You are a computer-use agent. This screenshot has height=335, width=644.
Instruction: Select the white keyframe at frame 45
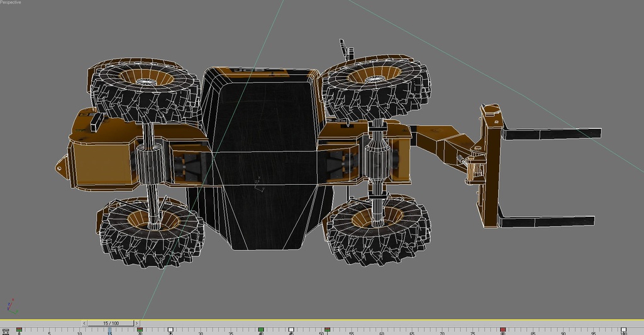pos(291,329)
